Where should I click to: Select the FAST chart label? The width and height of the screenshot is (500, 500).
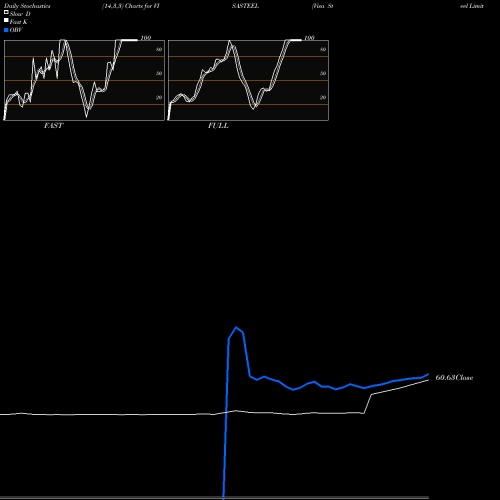pos(53,126)
